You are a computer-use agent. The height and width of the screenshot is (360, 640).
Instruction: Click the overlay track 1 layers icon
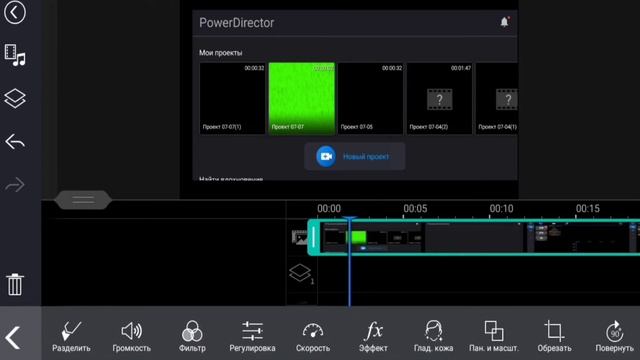(300, 273)
